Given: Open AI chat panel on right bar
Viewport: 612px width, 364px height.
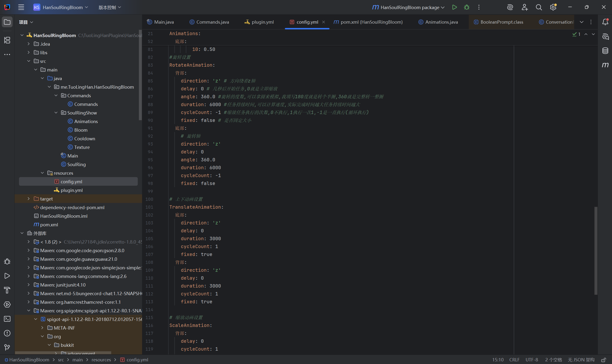Looking at the screenshot, I should tap(605, 37).
